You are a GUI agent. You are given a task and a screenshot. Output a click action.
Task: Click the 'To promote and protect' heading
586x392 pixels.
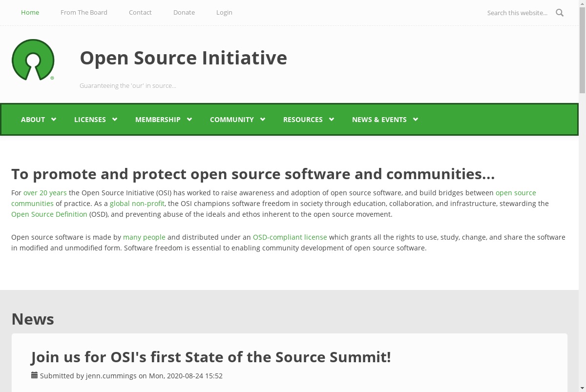(253, 174)
